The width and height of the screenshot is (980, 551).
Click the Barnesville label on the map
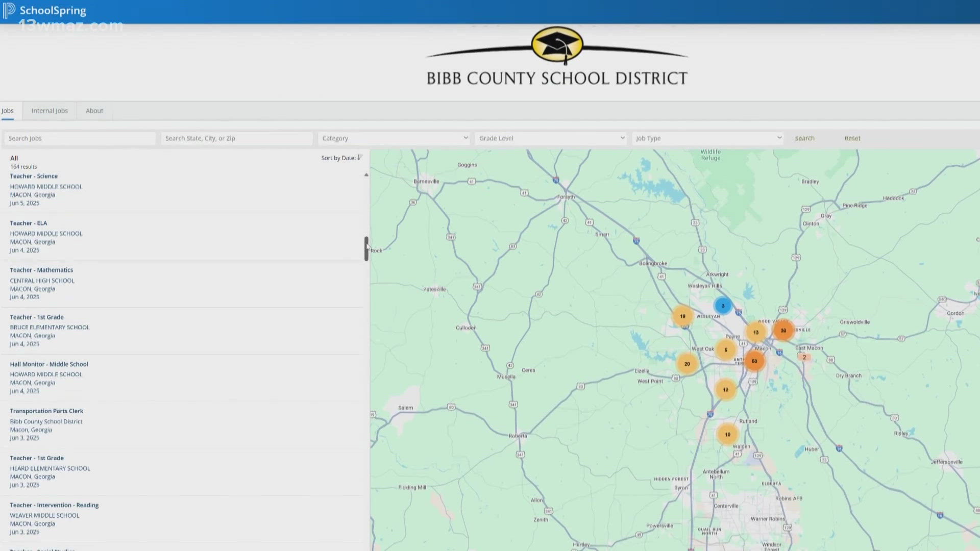click(426, 182)
